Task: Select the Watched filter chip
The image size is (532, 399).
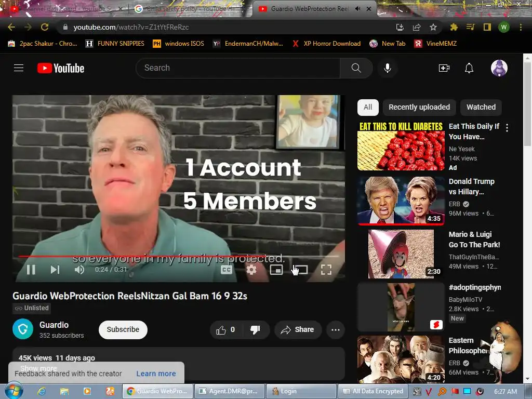Action: 481,107
